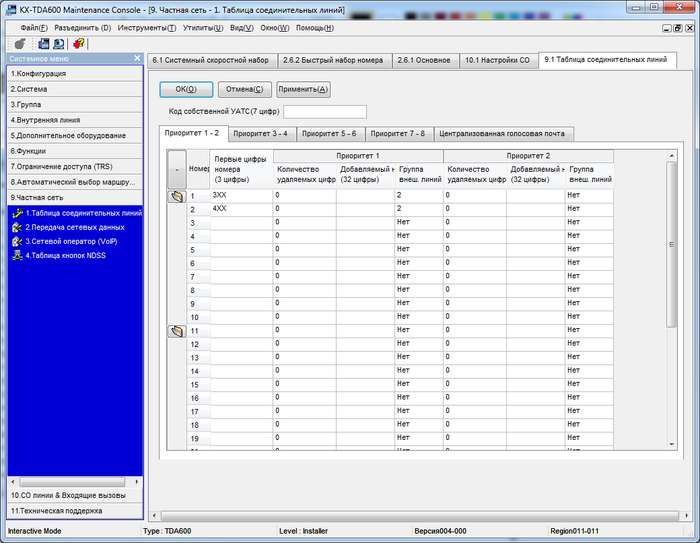Screen dimensions: 700x543
Task: Open the Инструменты menu
Action: (x=146, y=27)
